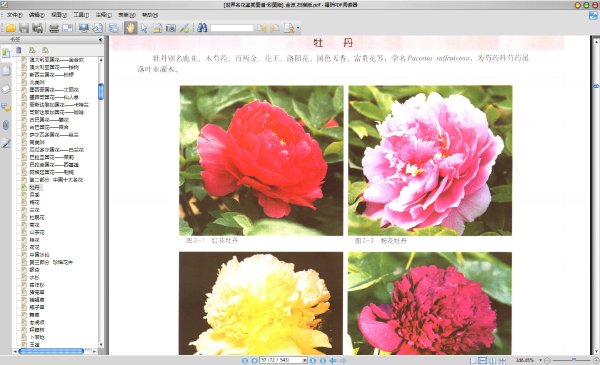Set continuous facing pages layout
This screenshot has height=365, width=600.
click(502, 360)
